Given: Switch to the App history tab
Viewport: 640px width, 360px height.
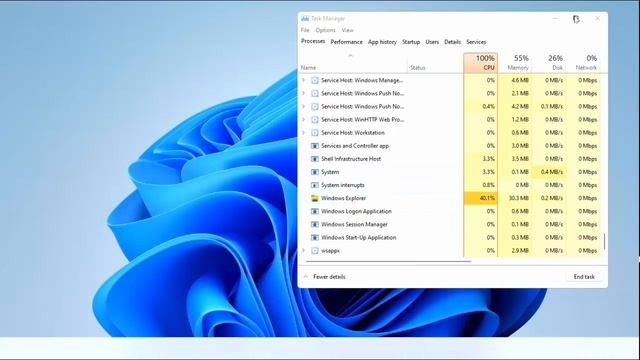Looking at the screenshot, I should (382, 42).
